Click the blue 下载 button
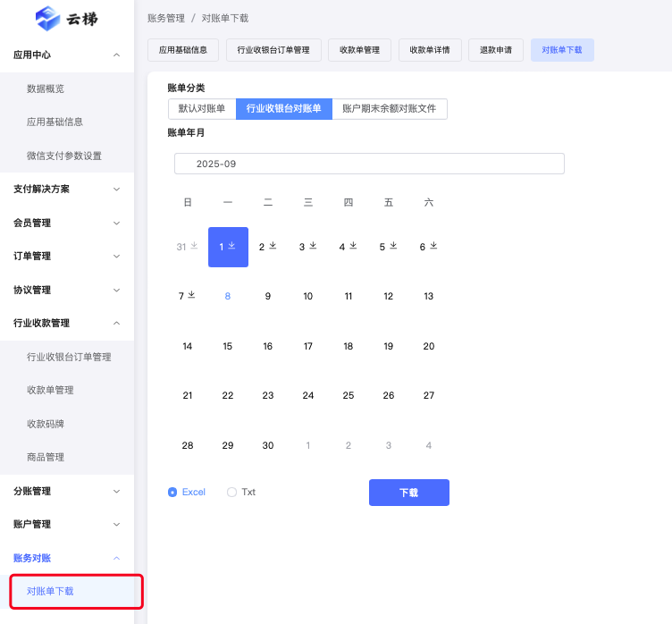Screen dimensions: 672x624 [408, 493]
